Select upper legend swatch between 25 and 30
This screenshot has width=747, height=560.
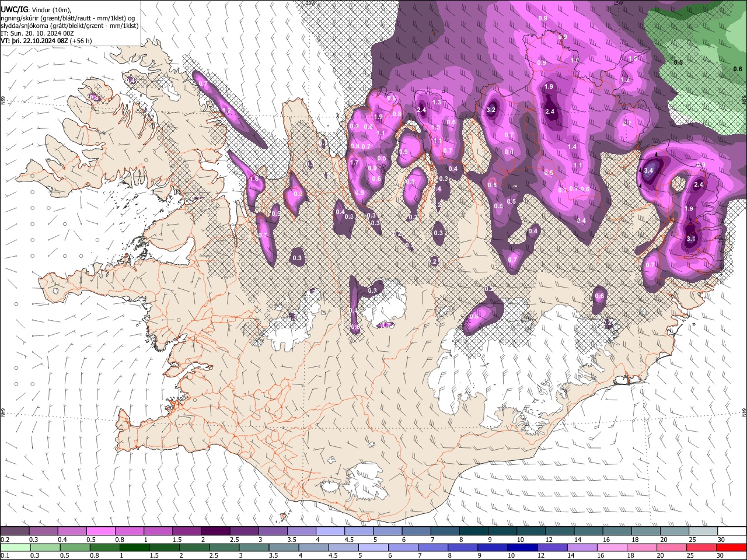point(703,531)
